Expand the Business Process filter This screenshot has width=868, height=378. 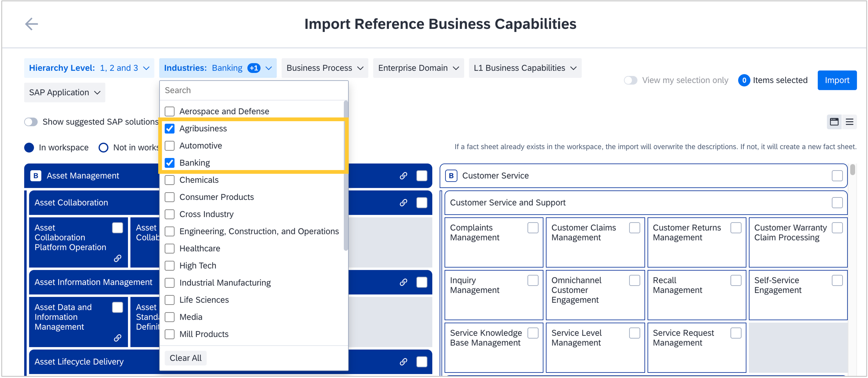pos(325,68)
